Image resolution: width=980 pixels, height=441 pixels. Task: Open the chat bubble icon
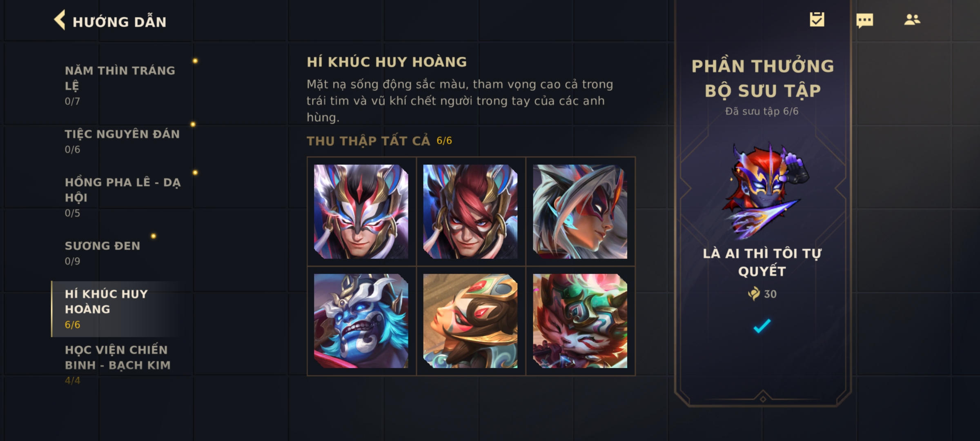tap(864, 20)
